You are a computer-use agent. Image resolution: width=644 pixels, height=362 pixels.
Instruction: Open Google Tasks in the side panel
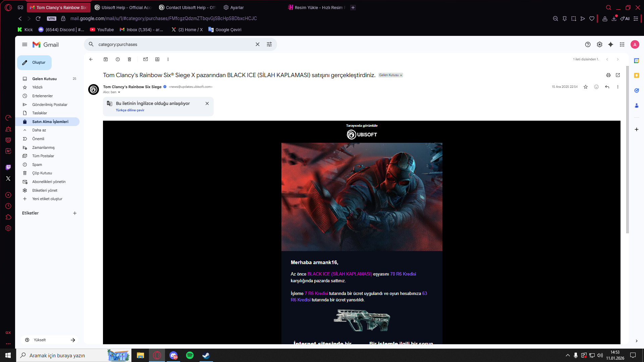[636, 90]
